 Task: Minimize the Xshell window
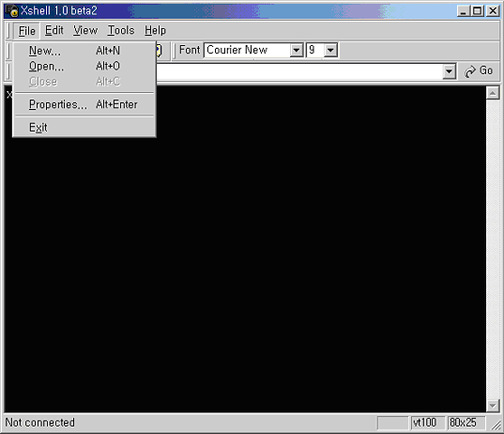(x=464, y=11)
